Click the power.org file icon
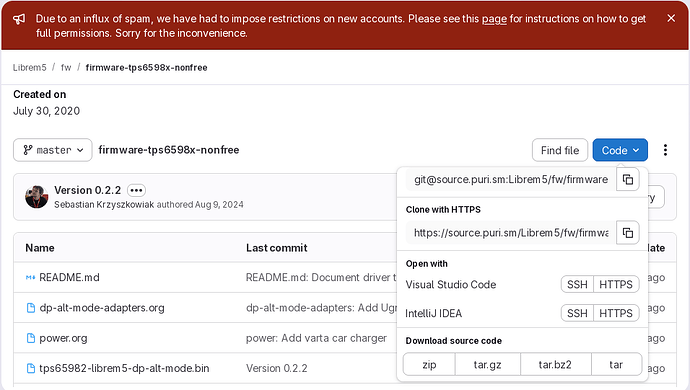Viewport: 690px width, 390px height. click(x=31, y=338)
